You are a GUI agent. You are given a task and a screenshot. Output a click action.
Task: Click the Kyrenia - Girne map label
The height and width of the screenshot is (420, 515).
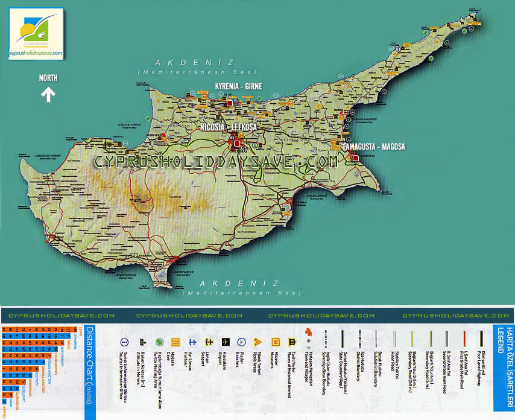coord(239,86)
